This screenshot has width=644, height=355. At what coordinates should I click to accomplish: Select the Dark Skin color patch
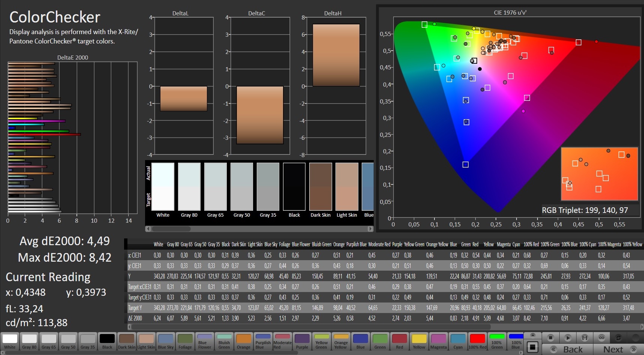[x=127, y=341]
